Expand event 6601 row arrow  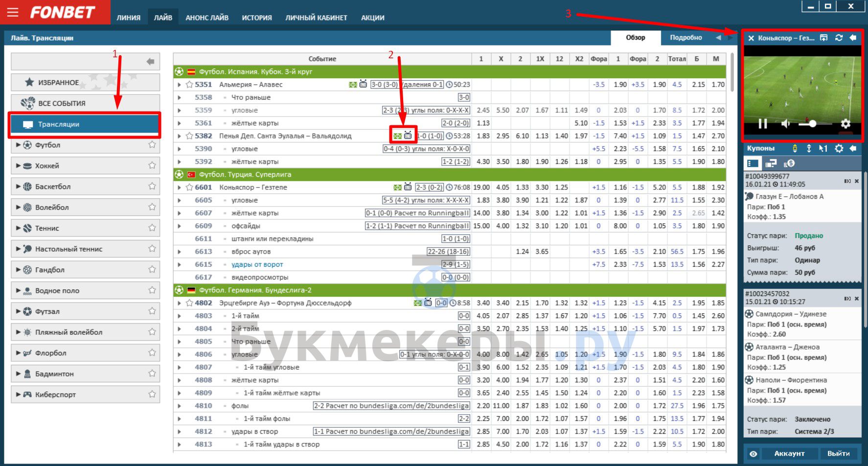180,187
